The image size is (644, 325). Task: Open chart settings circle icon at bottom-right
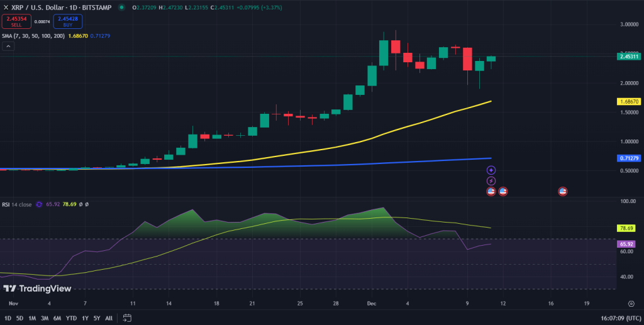pyautogui.click(x=631, y=304)
